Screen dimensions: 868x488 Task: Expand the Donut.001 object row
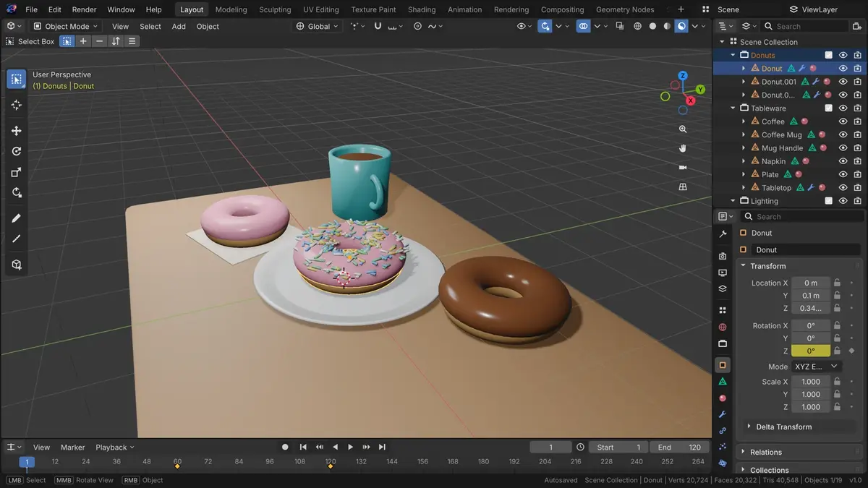tap(744, 82)
